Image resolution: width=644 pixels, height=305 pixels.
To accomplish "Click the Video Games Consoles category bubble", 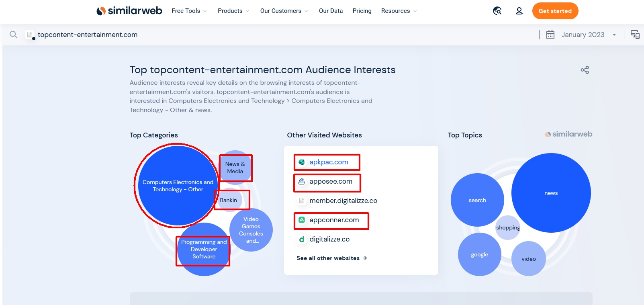I will tap(251, 230).
